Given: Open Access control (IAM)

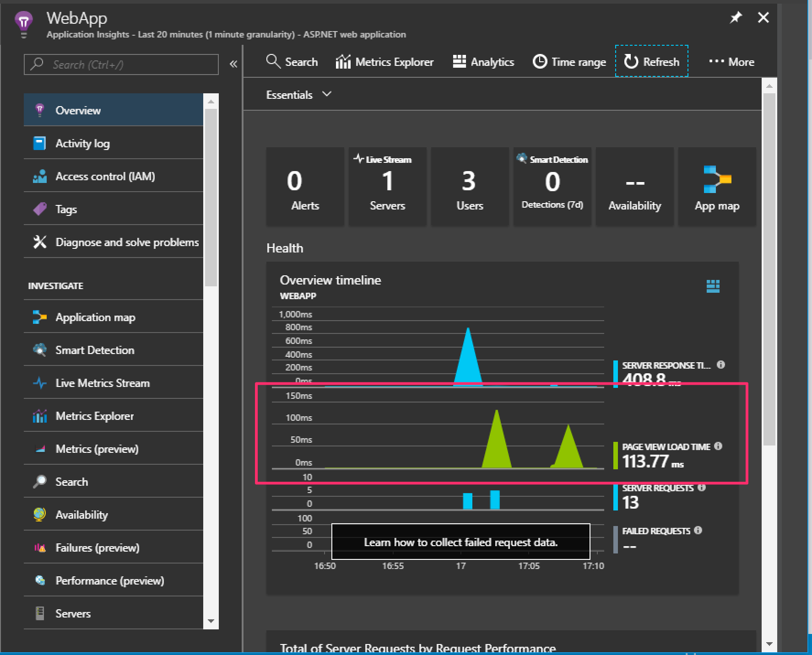Looking at the screenshot, I should click(x=113, y=176).
